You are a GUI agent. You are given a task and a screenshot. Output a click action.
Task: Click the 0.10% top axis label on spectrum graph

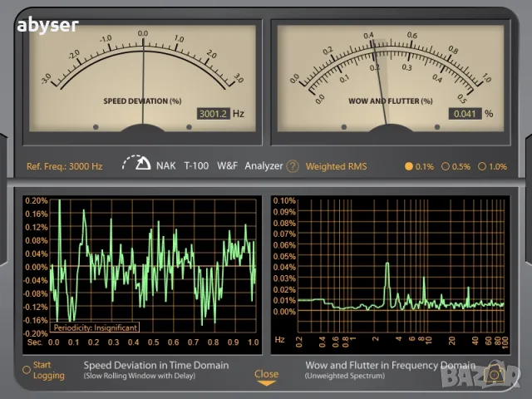click(284, 200)
